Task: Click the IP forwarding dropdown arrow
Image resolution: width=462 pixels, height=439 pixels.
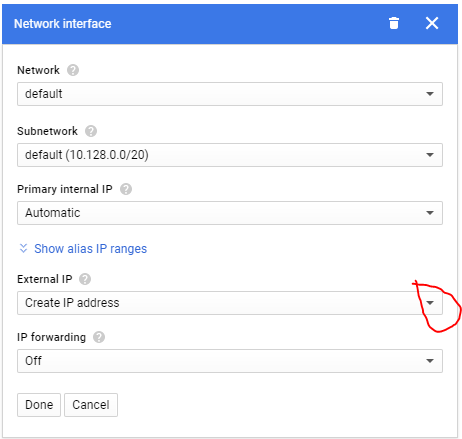Action: [x=430, y=361]
